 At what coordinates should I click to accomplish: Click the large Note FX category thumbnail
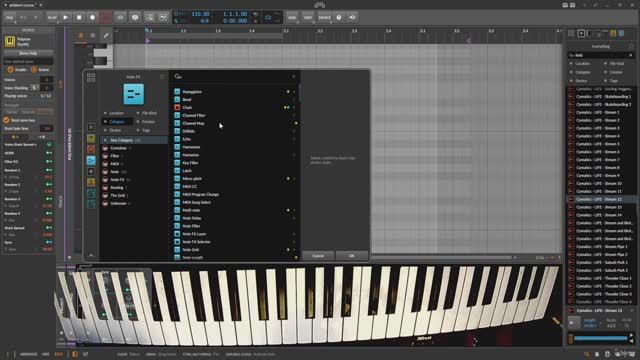tap(133, 94)
